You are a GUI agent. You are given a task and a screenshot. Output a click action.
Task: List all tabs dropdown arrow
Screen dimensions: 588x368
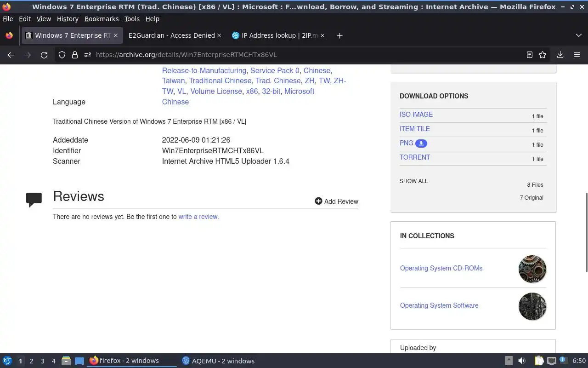click(578, 35)
